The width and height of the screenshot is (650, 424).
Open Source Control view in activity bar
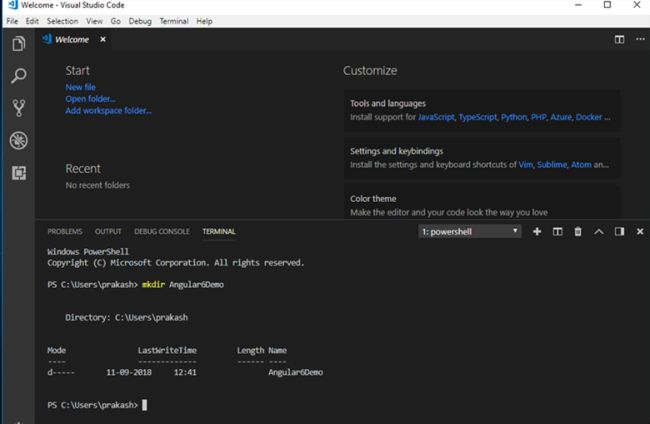coord(19,108)
